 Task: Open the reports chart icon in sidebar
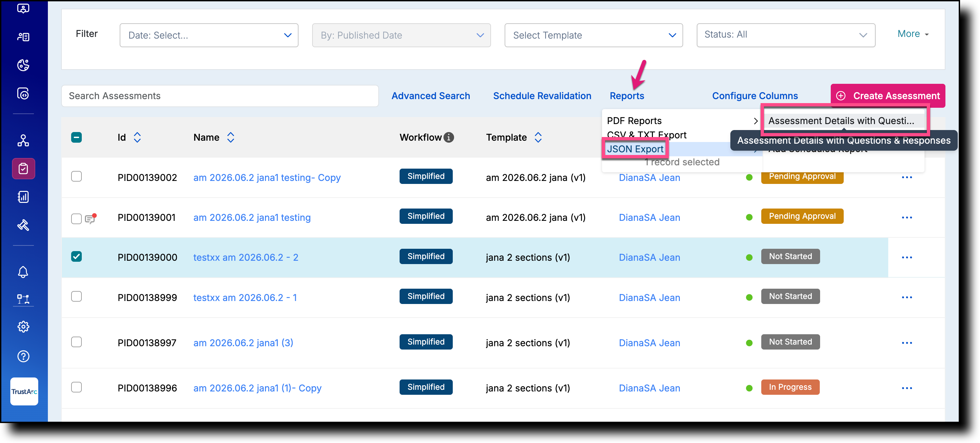[23, 197]
